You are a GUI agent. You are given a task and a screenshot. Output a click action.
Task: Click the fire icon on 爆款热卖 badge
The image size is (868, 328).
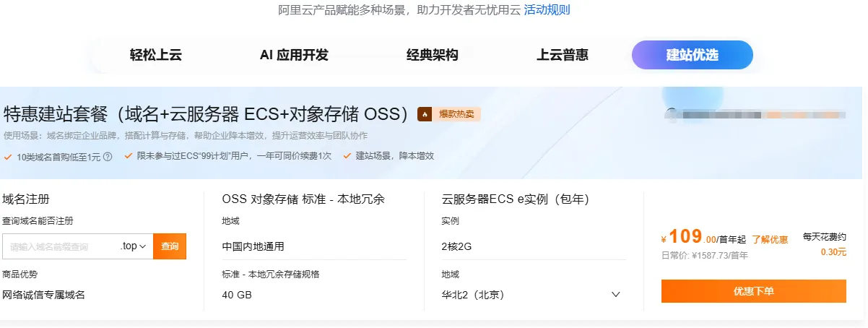coord(425,114)
